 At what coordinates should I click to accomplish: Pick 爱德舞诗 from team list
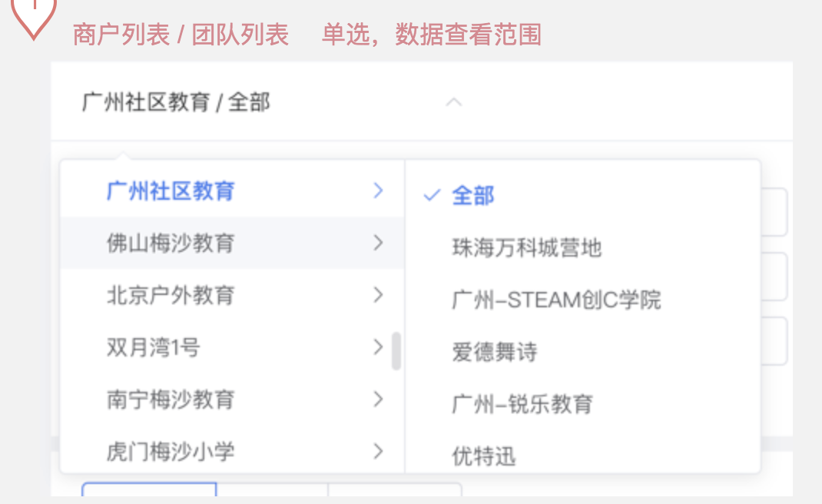click(x=494, y=352)
